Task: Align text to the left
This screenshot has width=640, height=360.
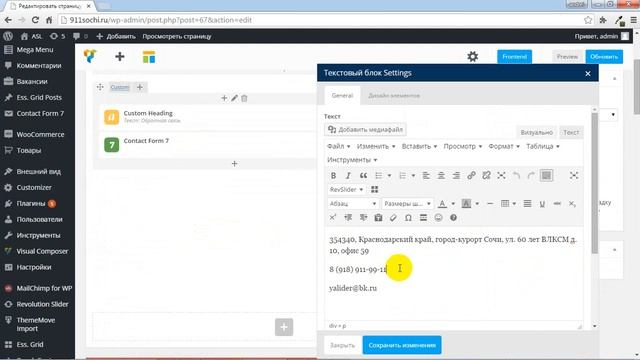Action: pos(426,176)
